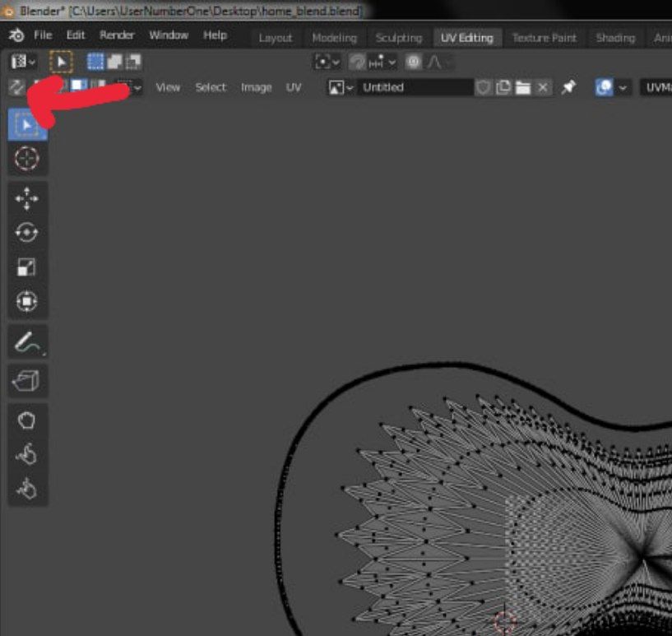
Task: Toggle the image pin icon
Action: 568,87
